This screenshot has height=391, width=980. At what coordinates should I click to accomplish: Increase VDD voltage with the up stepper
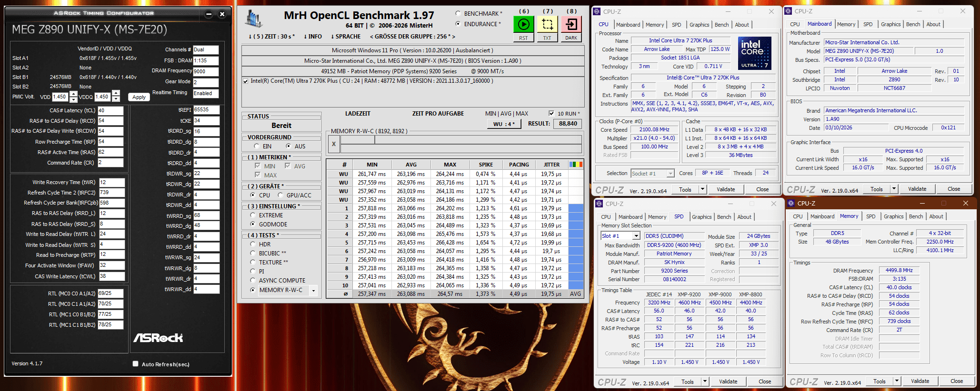pos(73,94)
